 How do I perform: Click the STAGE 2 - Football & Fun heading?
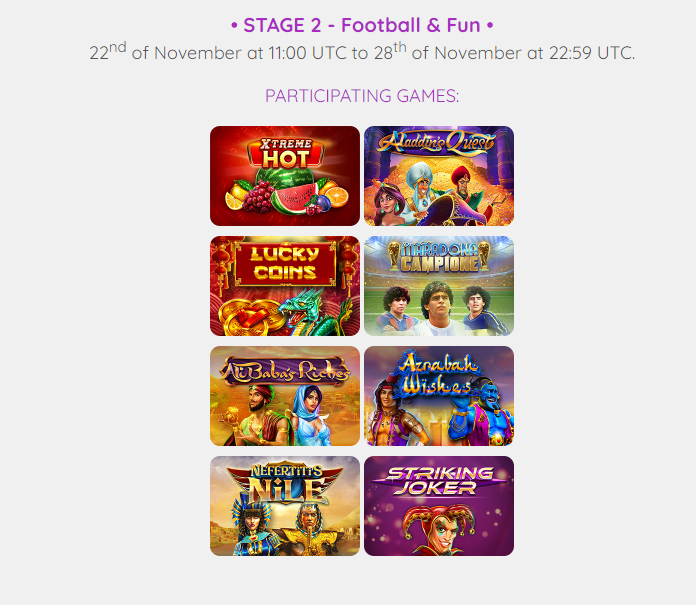pos(362,25)
